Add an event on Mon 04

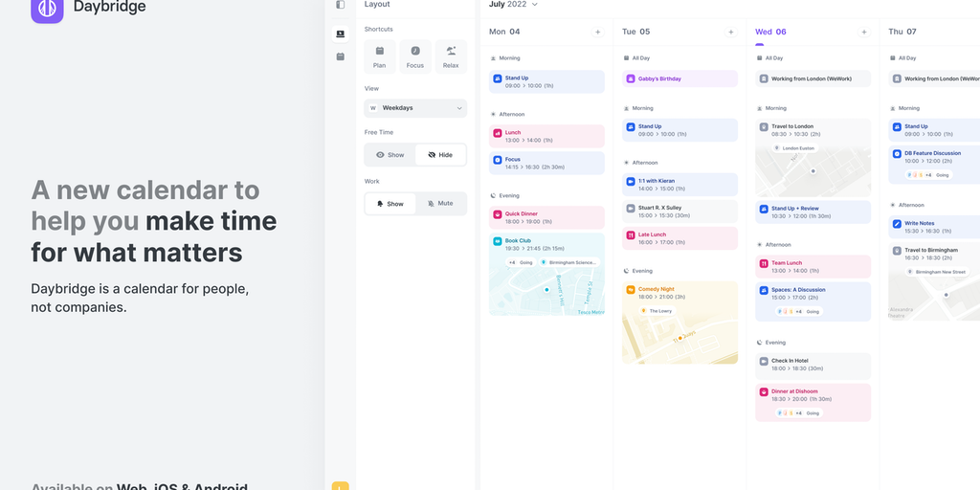coord(597,32)
